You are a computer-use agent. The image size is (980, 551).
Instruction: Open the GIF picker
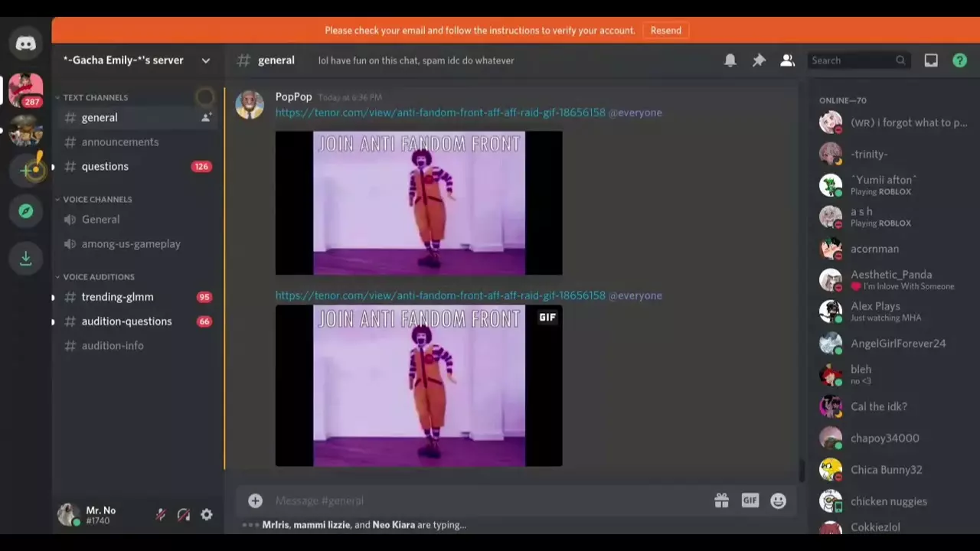[x=750, y=500]
